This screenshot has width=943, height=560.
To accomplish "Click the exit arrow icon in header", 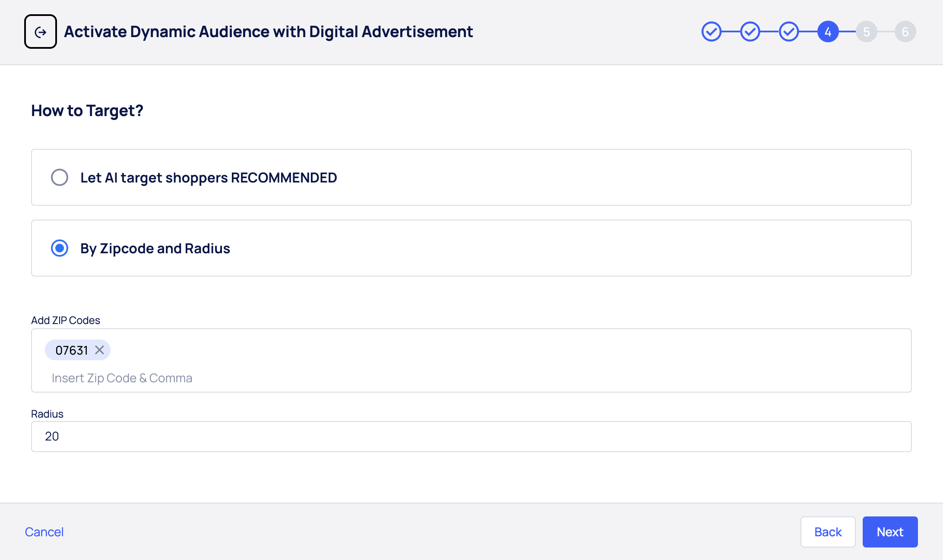I will 41,31.
